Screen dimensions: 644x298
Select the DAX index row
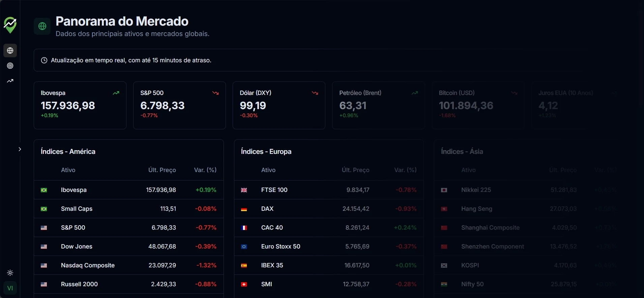click(329, 209)
